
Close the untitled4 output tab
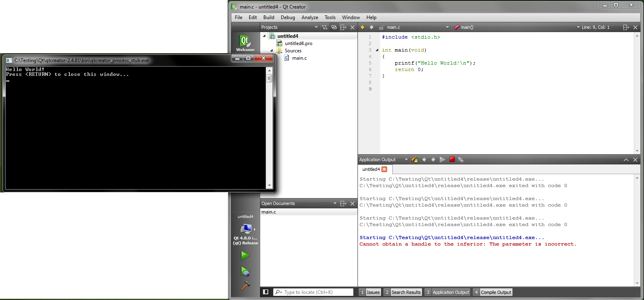384,169
